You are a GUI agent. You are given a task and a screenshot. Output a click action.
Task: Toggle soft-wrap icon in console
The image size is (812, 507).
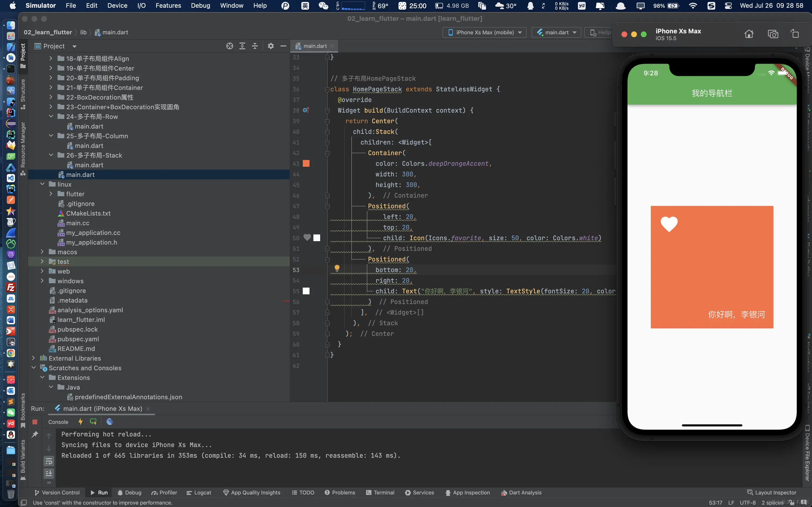tap(49, 461)
